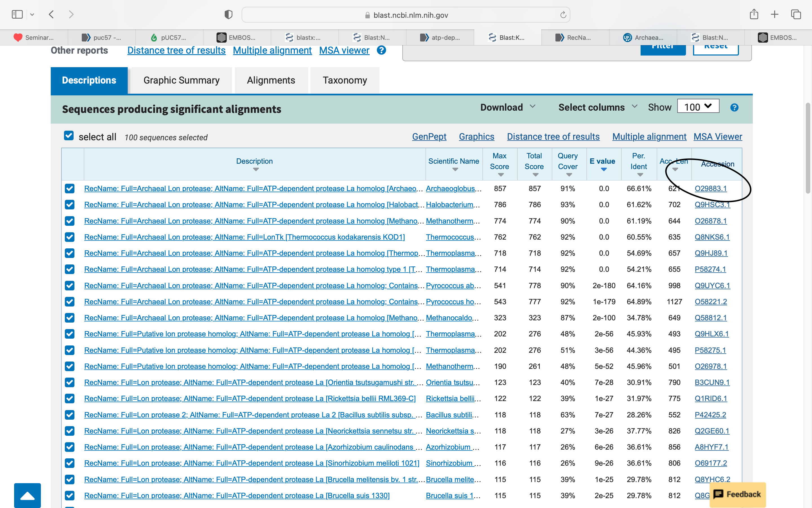Uncheck the Archaeoglobus O29883.1 row checkbox
Viewport: 812px width, 508px height.
69,189
